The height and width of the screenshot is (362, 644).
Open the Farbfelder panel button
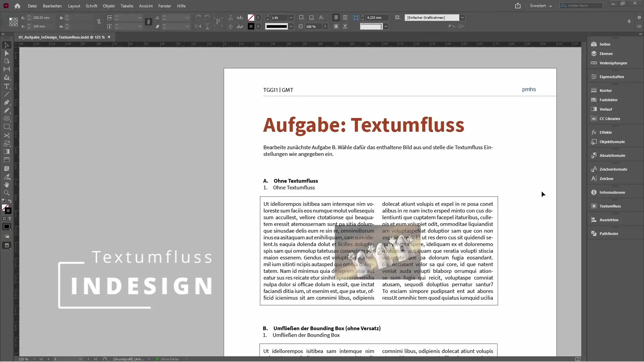(x=608, y=100)
